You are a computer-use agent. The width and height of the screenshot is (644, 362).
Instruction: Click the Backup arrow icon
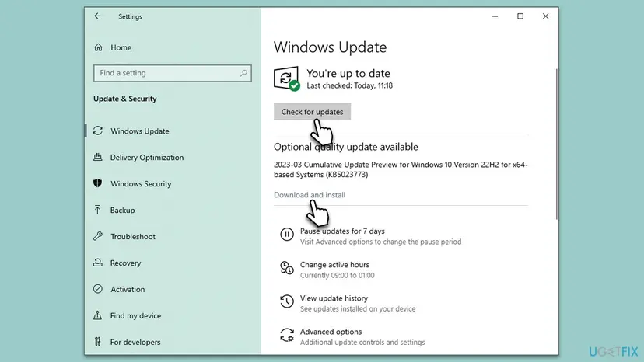pos(98,210)
